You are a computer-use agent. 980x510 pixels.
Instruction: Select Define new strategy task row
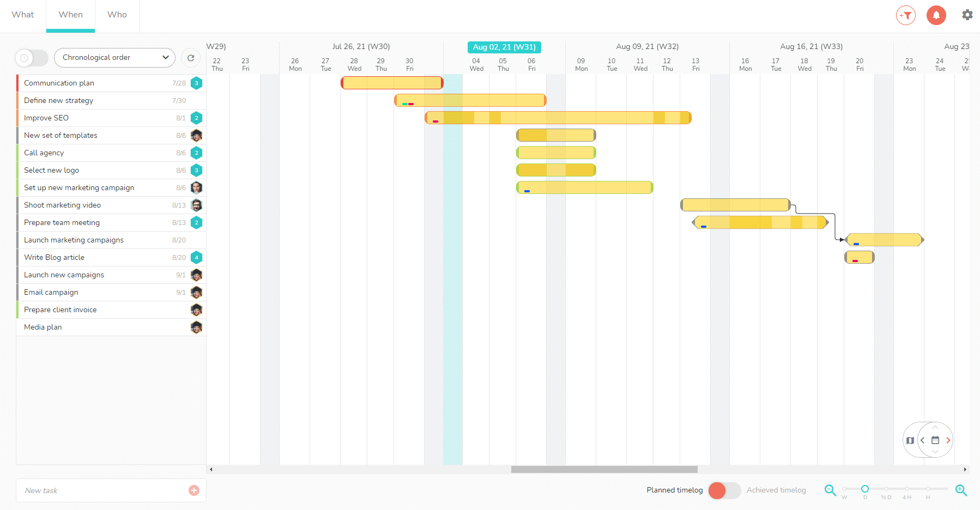click(111, 100)
